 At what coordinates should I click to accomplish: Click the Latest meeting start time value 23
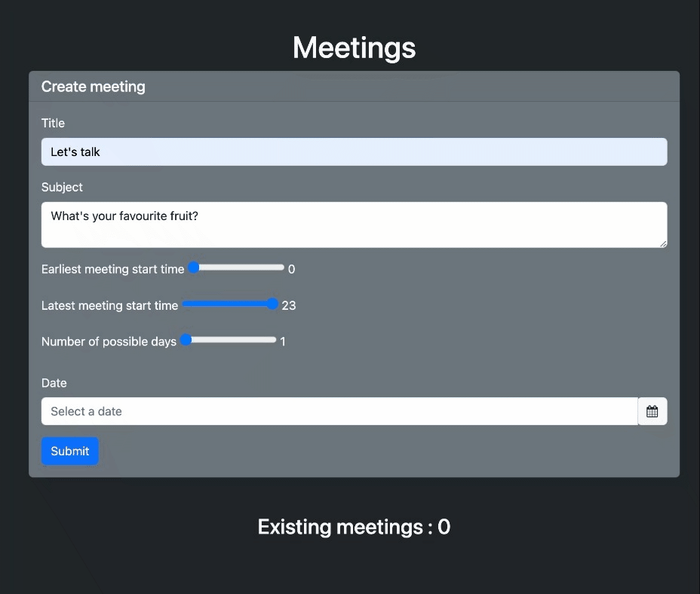289,305
